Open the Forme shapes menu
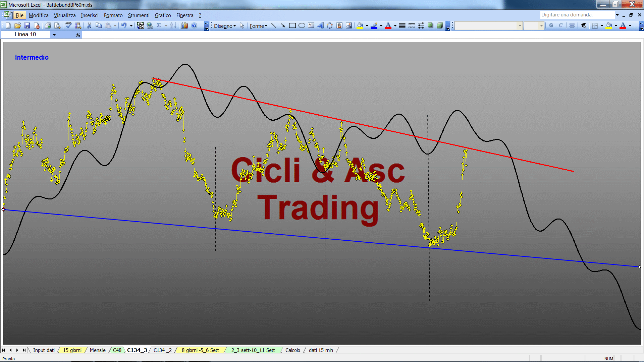Screen dimensions: 644x362 (258, 26)
